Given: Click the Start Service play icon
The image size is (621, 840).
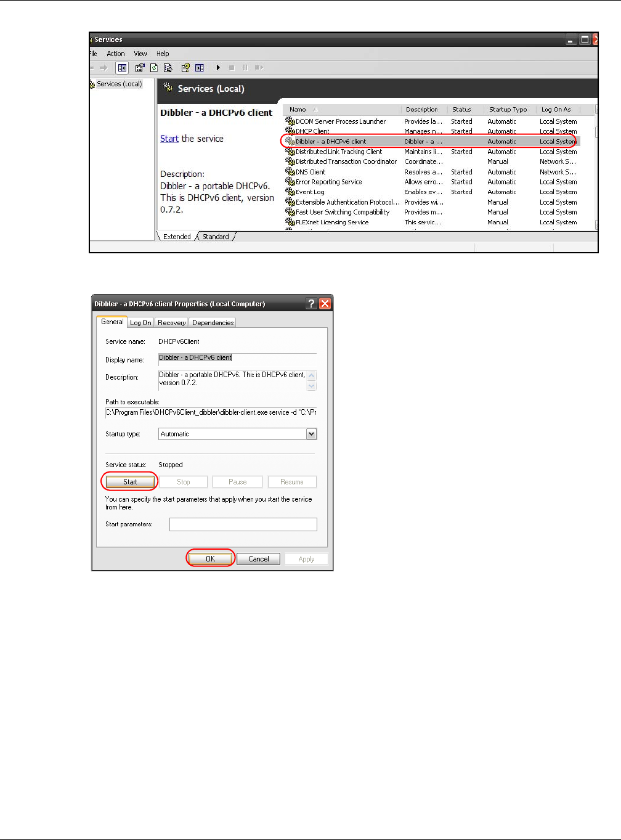Looking at the screenshot, I should click(218, 68).
